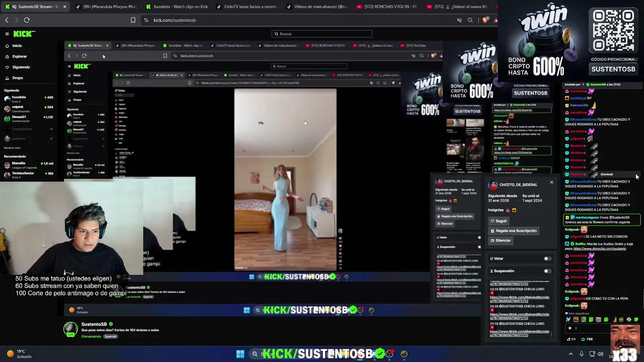644x362 pixels.
Task: Expand the followed list with Mostrar más
Action: [12, 148]
